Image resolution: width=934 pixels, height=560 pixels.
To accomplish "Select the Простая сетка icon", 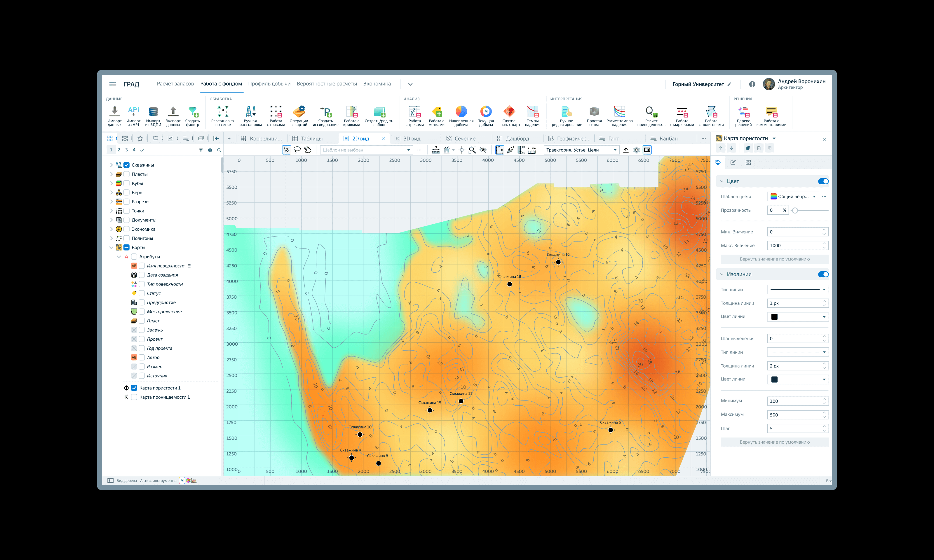I will click(594, 112).
